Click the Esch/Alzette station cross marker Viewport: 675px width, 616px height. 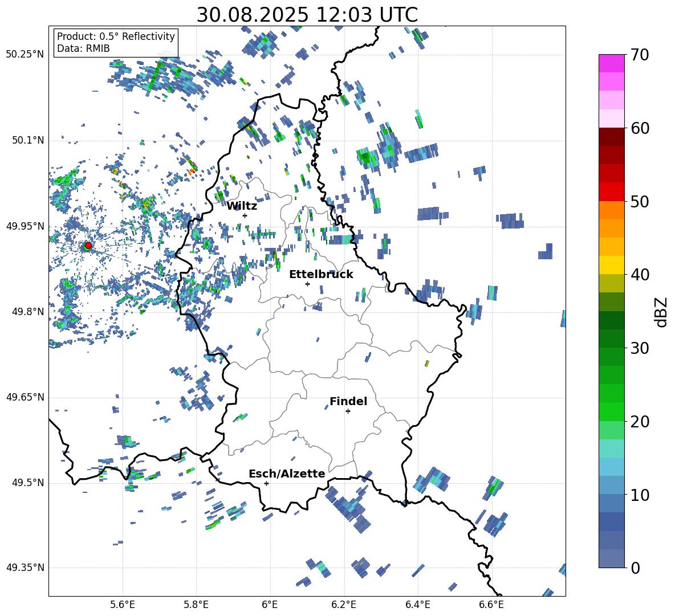coord(266,483)
